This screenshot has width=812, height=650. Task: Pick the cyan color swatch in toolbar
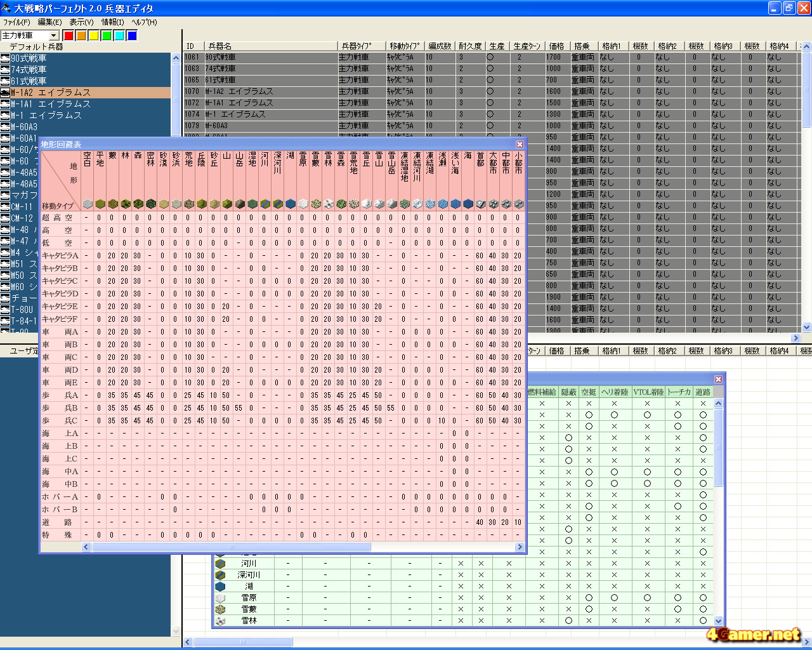[119, 36]
